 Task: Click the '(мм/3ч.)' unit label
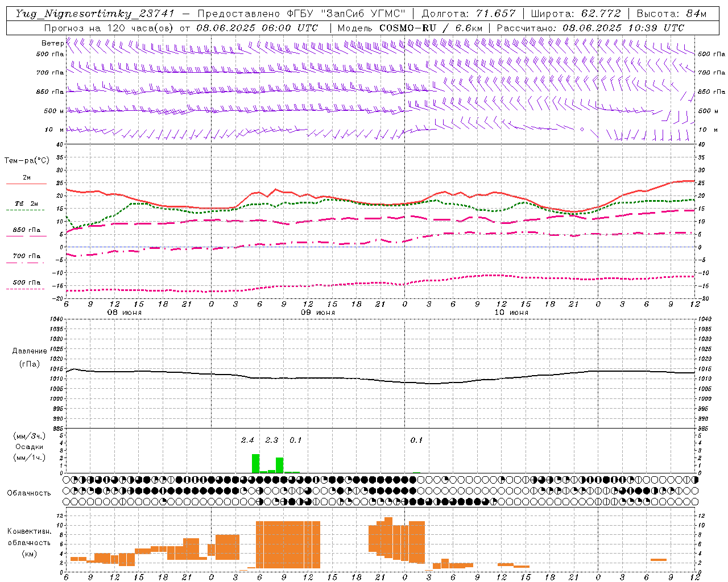click(29, 436)
